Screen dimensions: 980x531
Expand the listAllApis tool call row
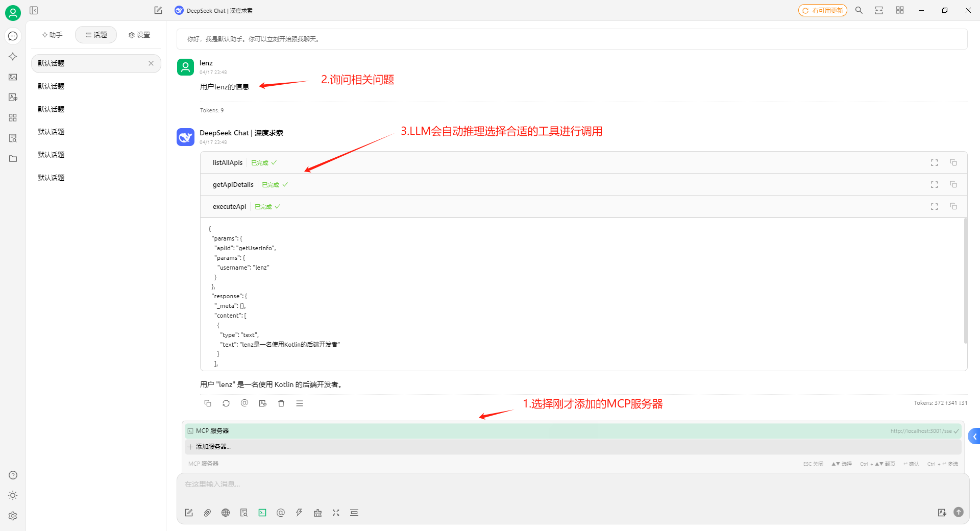(x=584, y=162)
